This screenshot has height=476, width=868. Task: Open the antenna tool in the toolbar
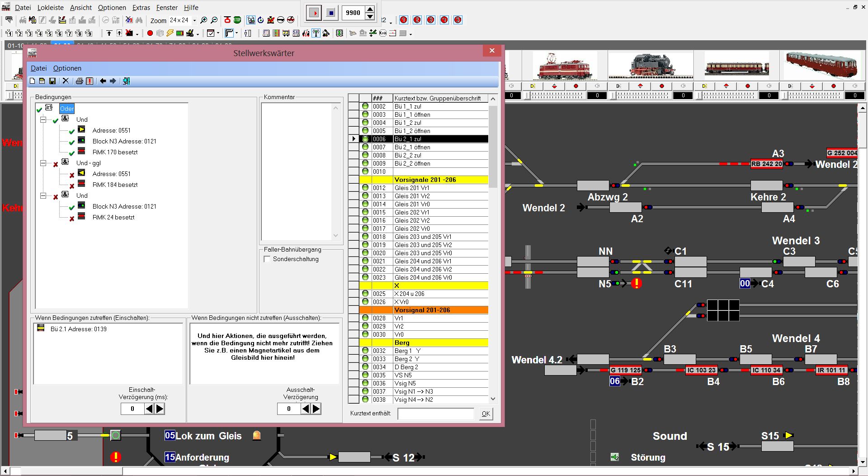point(316,33)
